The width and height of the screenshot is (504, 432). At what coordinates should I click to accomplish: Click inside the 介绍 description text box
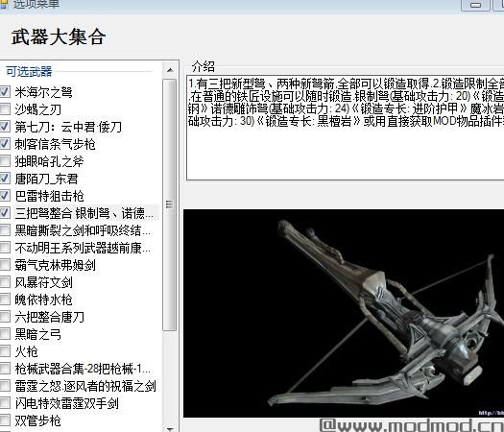(346, 128)
